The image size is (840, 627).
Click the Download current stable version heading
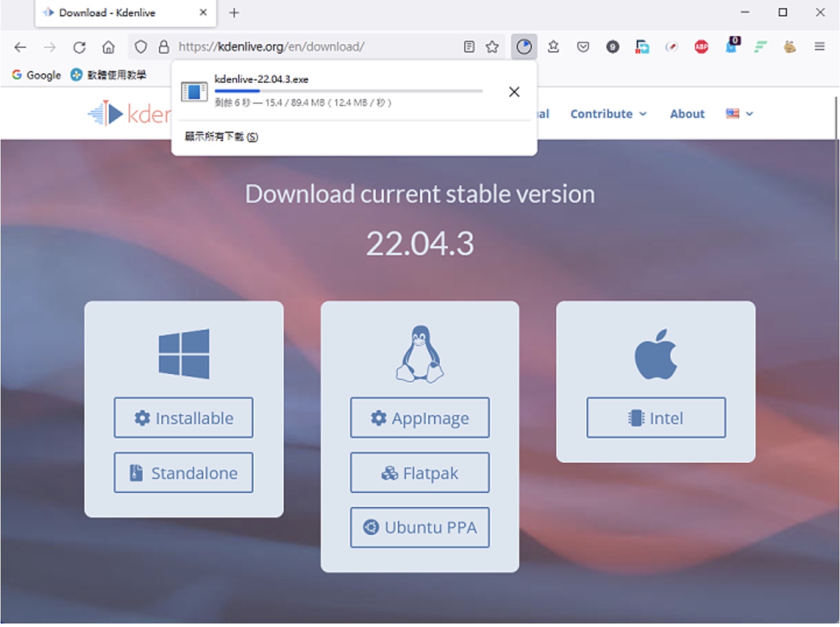(420, 194)
